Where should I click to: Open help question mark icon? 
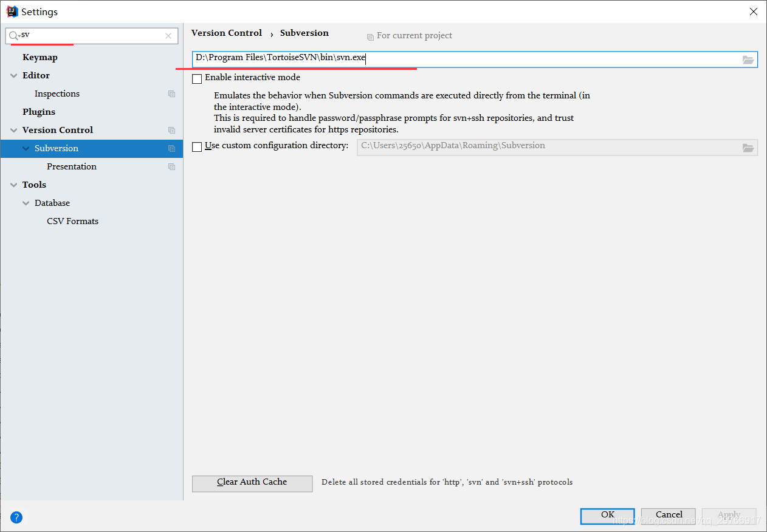point(16,517)
